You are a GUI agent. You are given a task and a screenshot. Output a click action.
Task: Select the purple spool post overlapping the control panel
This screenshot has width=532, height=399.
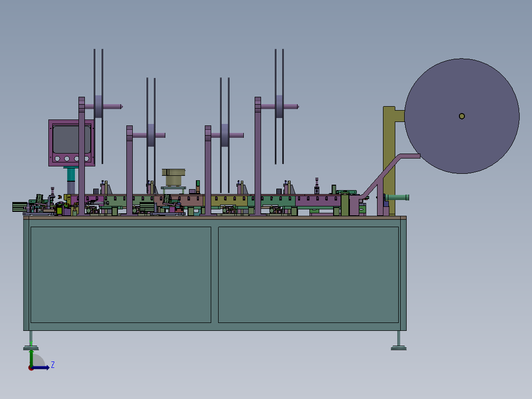click(81, 156)
